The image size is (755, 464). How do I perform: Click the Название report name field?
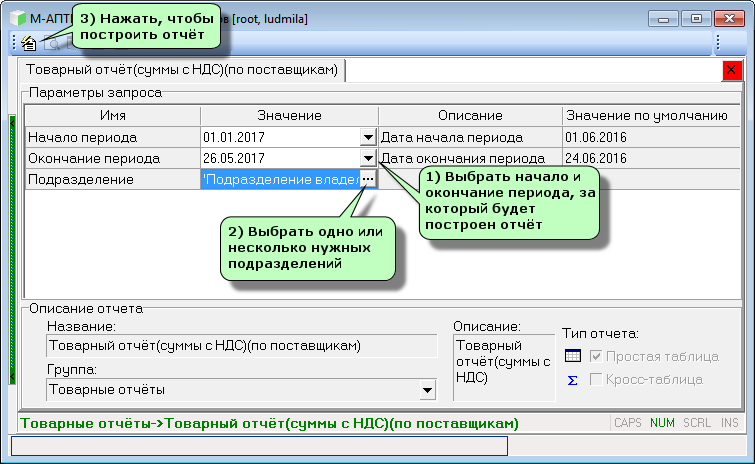[x=242, y=346]
